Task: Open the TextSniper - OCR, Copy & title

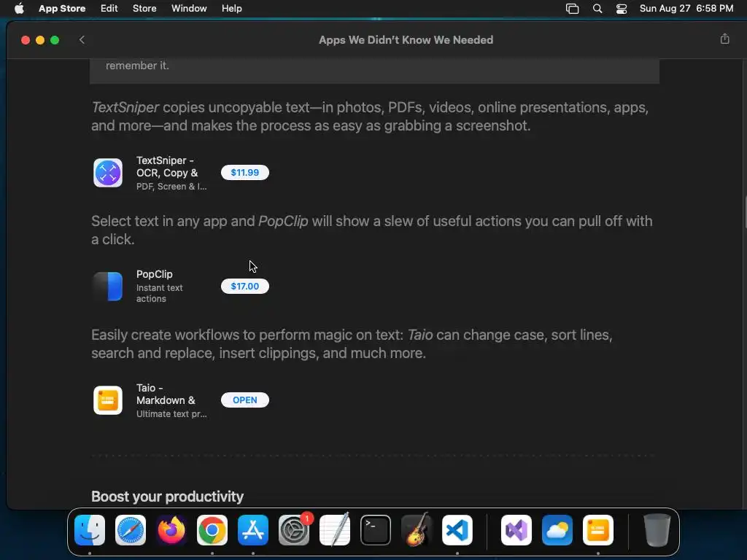Action: pyautogui.click(x=167, y=167)
